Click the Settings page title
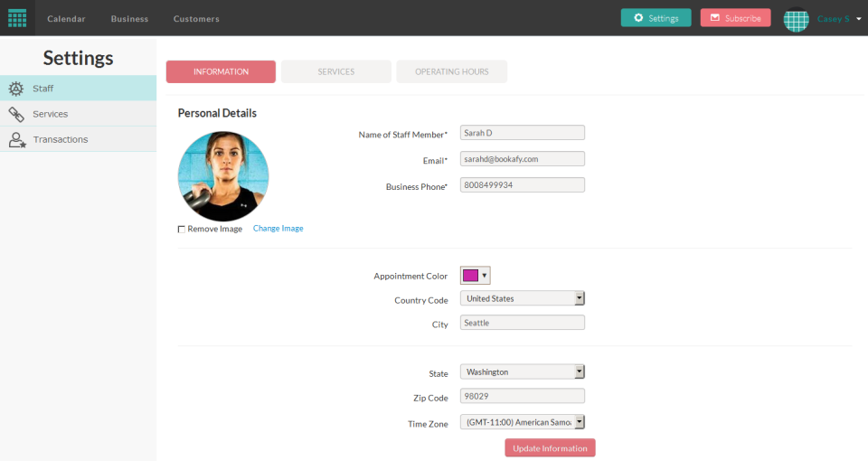Screen dimensions: 868x461 click(x=78, y=58)
